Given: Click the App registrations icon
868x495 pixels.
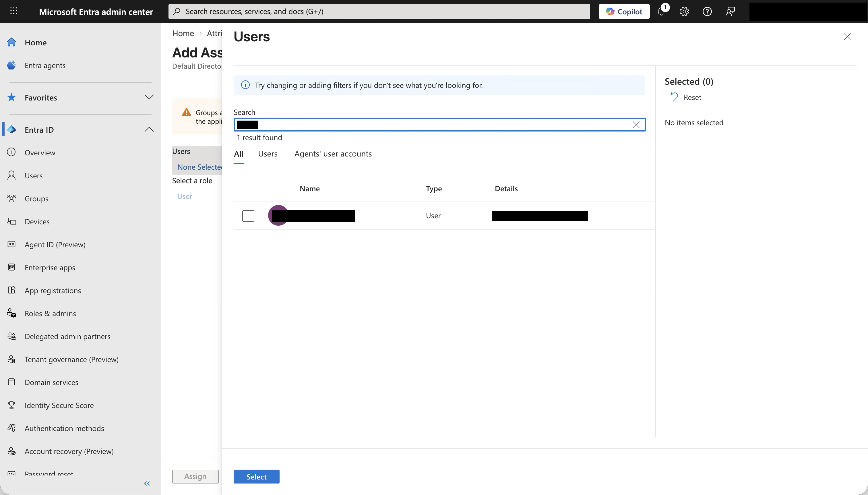Looking at the screenshot, I should (x=11, y=290).
